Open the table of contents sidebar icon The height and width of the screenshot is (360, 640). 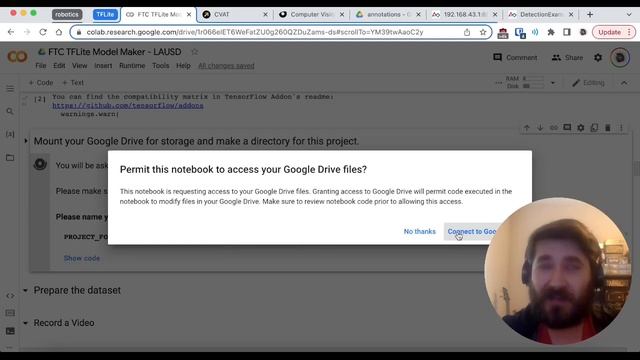coord(10,89)
